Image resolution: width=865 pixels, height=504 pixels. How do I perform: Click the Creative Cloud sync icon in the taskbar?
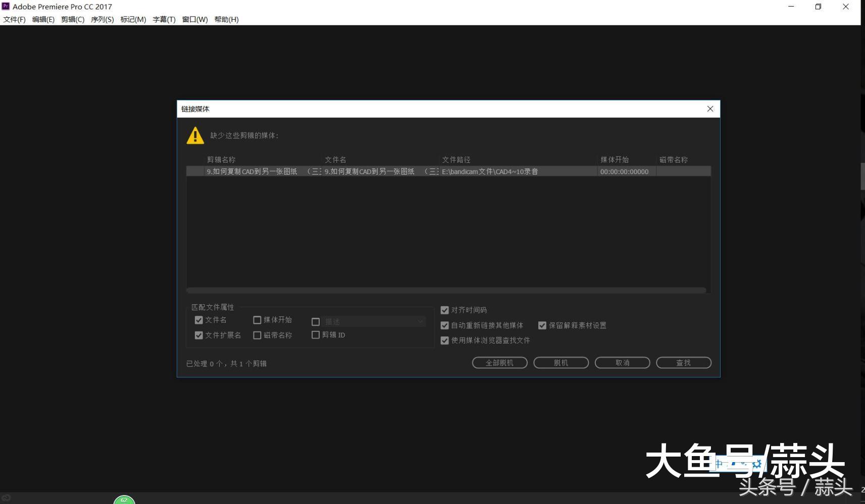click(x=7, y=496)
